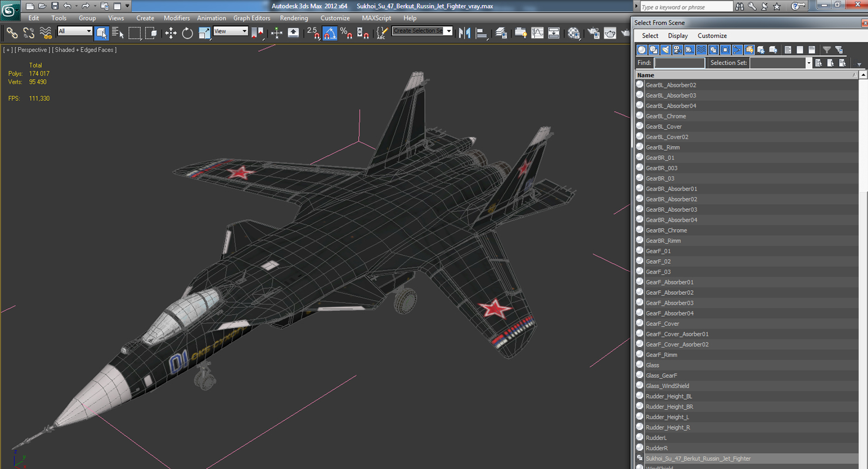
Task: Click the Undo arrow icon
Action: tap(67, 6)
